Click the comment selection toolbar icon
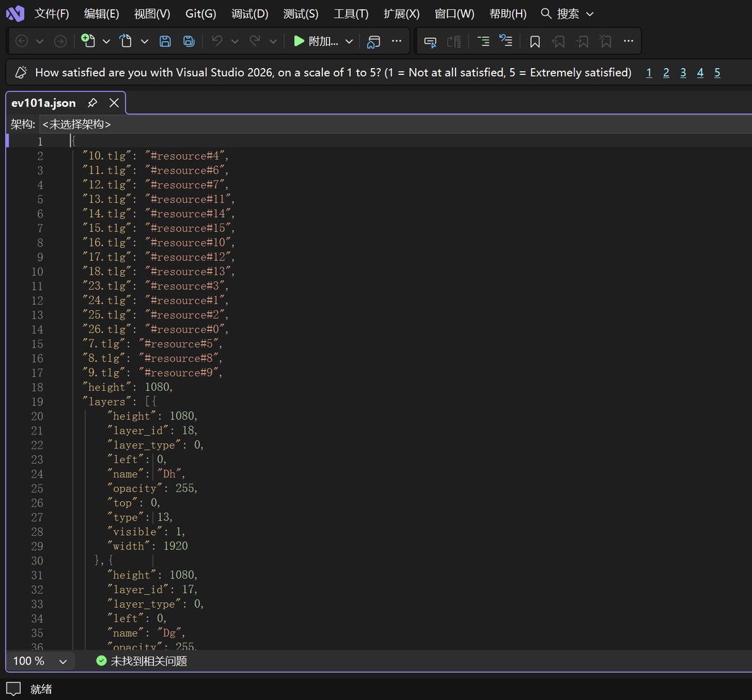752x700 pixels. (x=430, y=42)
